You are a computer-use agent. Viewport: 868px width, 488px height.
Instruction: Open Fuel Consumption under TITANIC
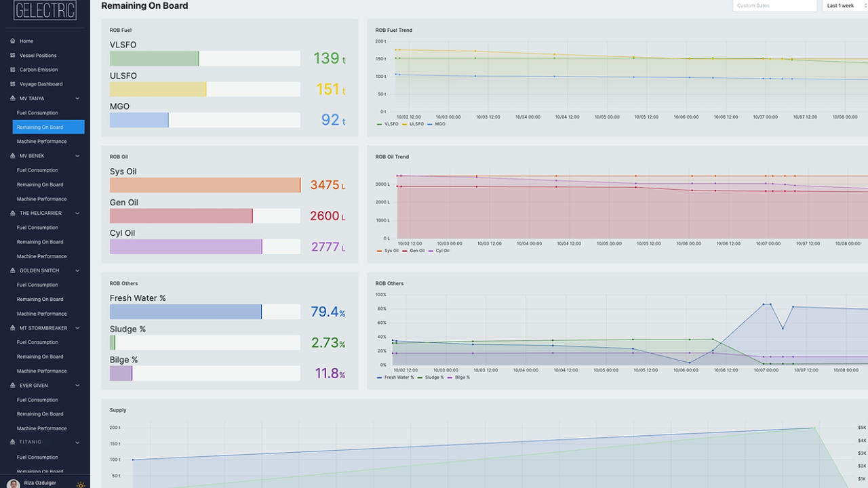tap(37, 457)
